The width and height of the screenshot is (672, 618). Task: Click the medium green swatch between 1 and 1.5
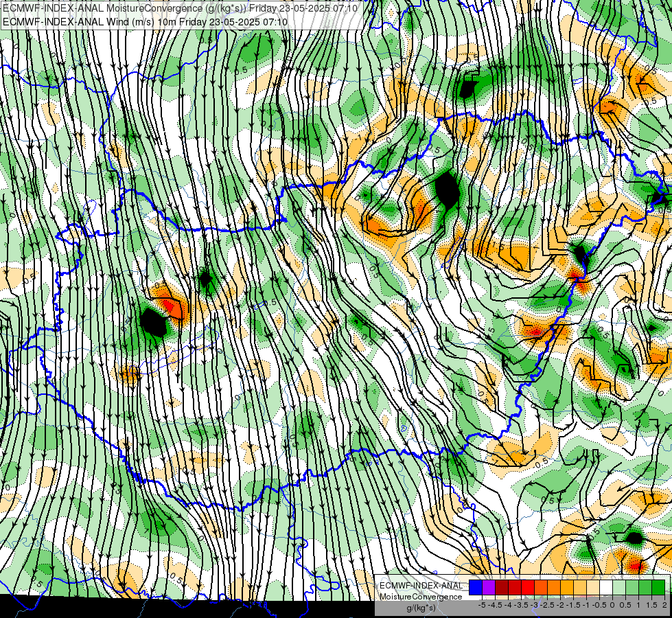pyautogui.click(x=645, y=588)
